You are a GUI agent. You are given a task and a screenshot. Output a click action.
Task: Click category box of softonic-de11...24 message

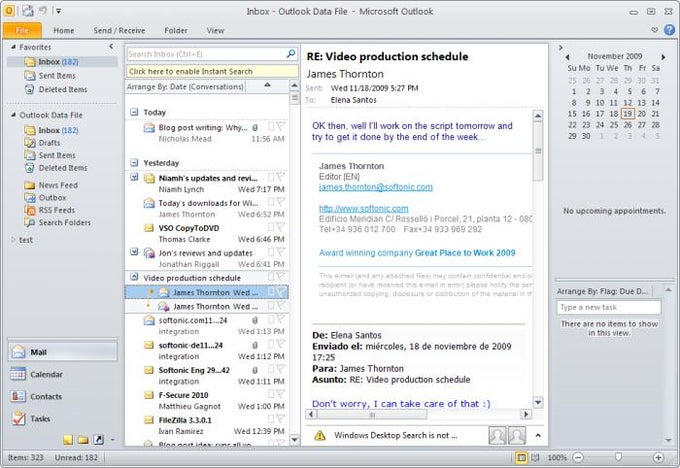coord(271,344)
